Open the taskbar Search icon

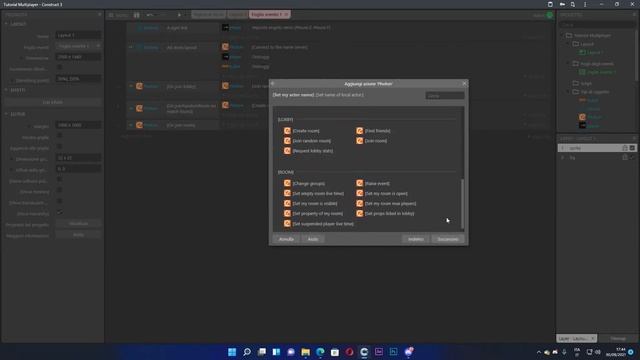247,352
